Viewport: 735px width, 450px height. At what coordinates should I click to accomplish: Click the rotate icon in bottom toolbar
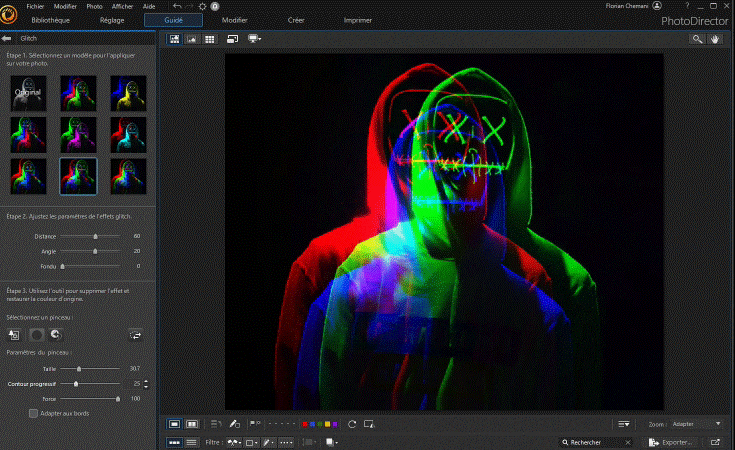[x=352, y=424]
